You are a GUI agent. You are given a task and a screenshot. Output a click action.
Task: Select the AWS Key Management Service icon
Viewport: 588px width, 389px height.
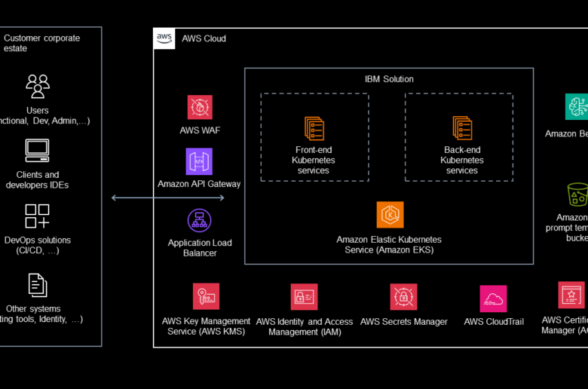tap(206, 296)
